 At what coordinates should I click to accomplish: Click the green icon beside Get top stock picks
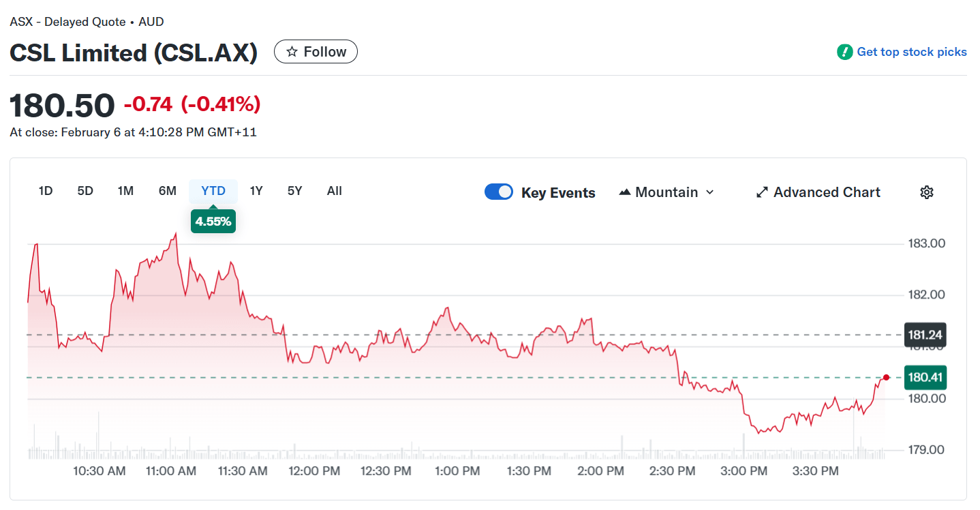pos(845,51)
